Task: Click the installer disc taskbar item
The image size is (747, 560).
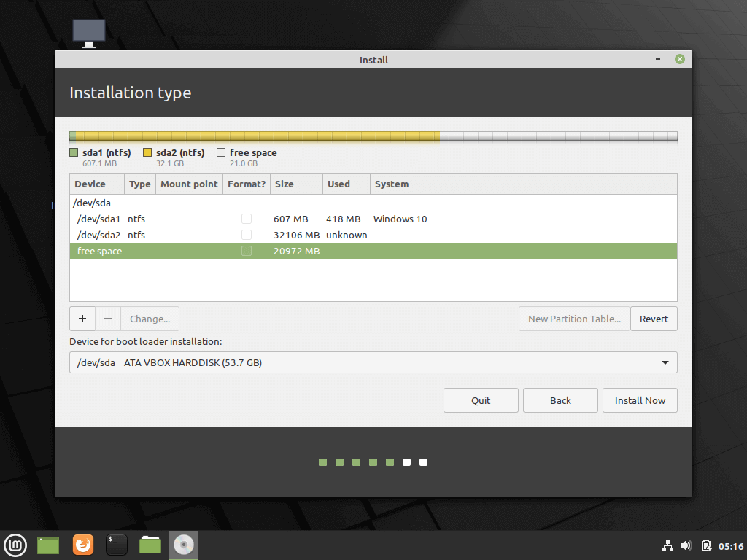Action: 184,545
